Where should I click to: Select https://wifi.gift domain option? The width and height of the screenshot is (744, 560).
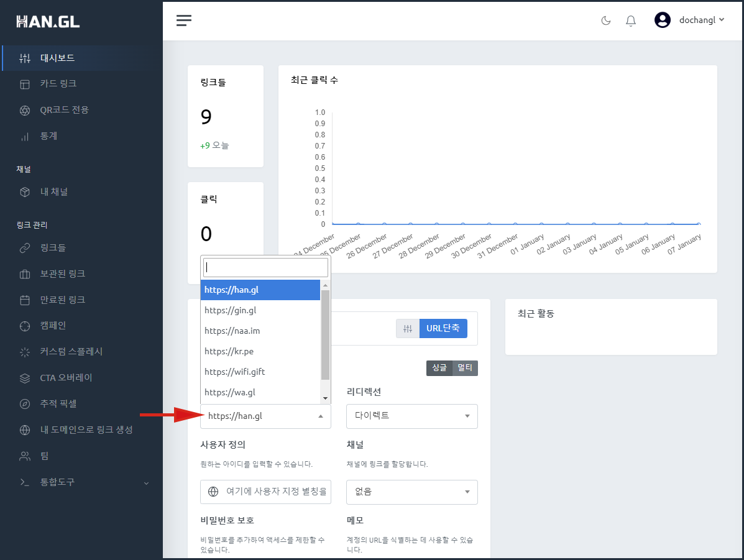click(260, 372)
